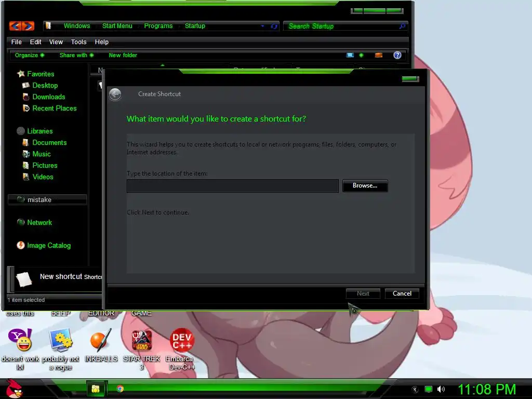Open the volume speaker tray icon

tap(441, 389)
